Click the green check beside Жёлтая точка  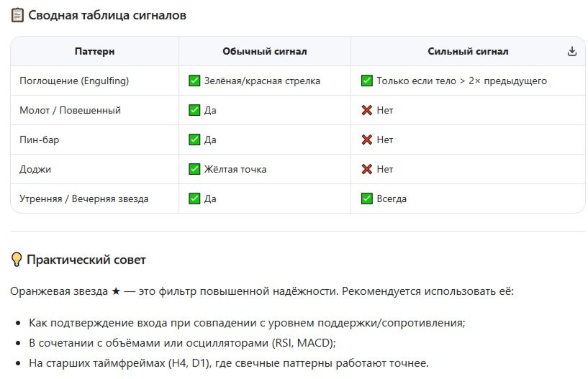click(x=194, y=169)
